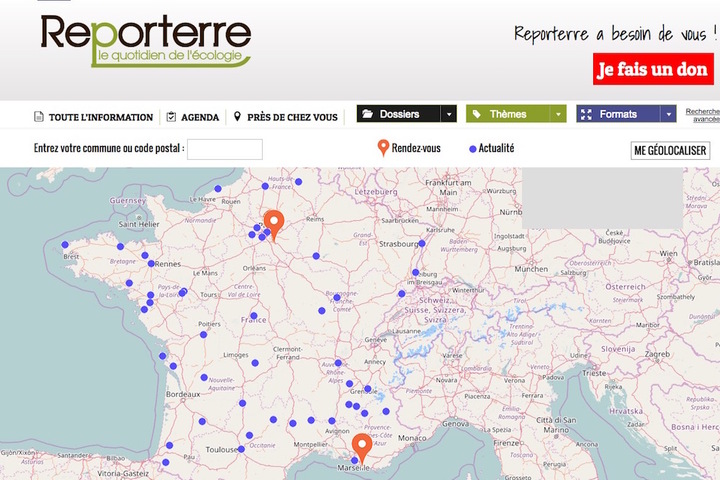Click the blue news dot near Brest
The width and height of the screenshot is (720, 480).
pyautogui.click(x=65, y=245)
